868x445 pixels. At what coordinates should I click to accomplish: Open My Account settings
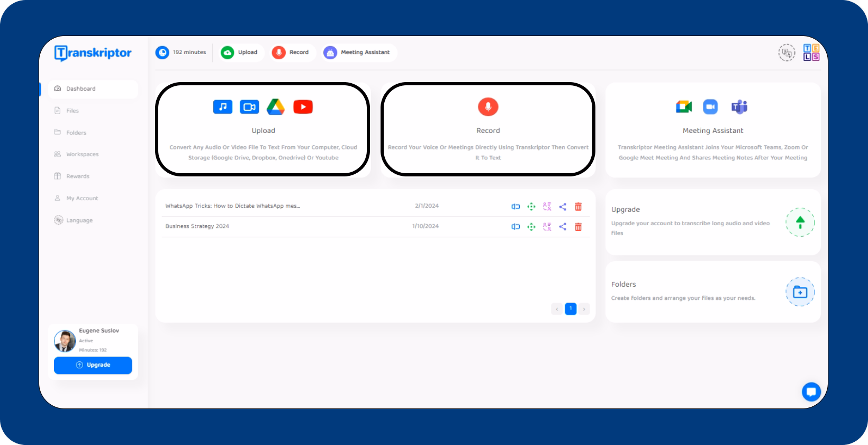(x=82, y=198)
